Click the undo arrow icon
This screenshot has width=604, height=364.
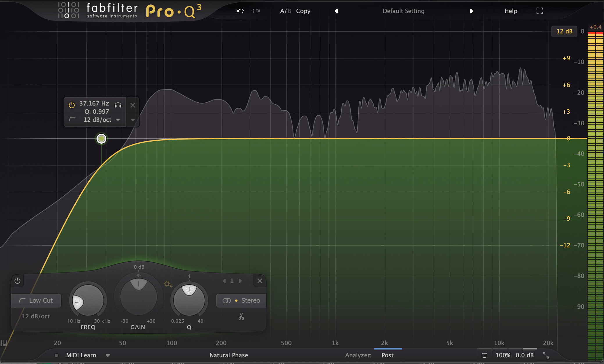240,11
